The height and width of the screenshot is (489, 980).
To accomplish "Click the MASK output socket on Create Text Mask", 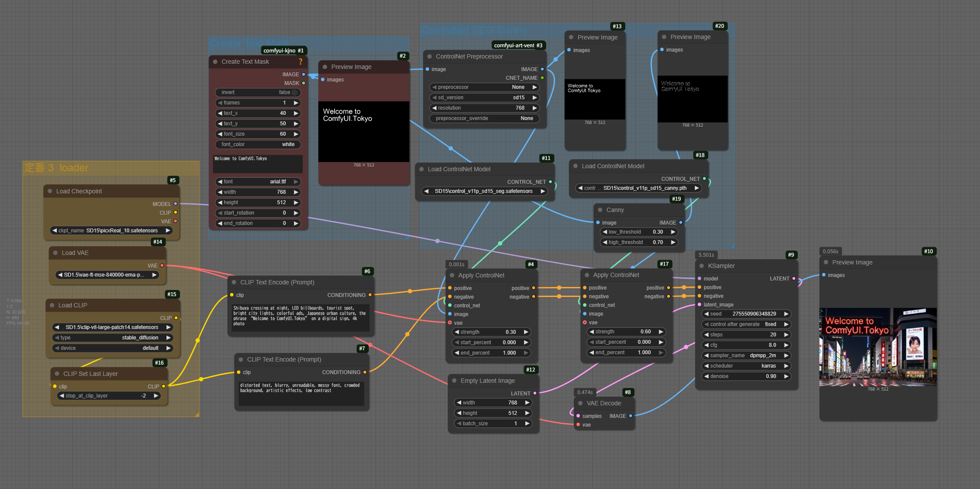I will pyautogui.click(x=303, y=83).
